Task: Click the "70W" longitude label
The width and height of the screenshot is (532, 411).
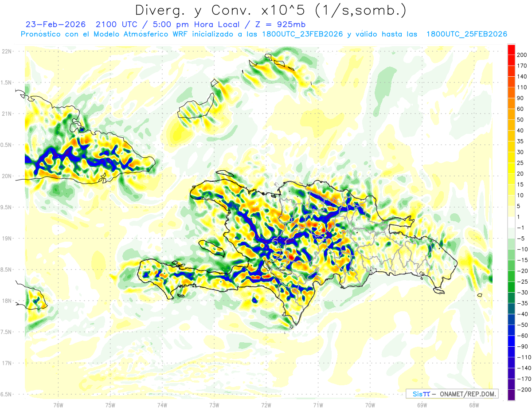Action: pos(370,405)
